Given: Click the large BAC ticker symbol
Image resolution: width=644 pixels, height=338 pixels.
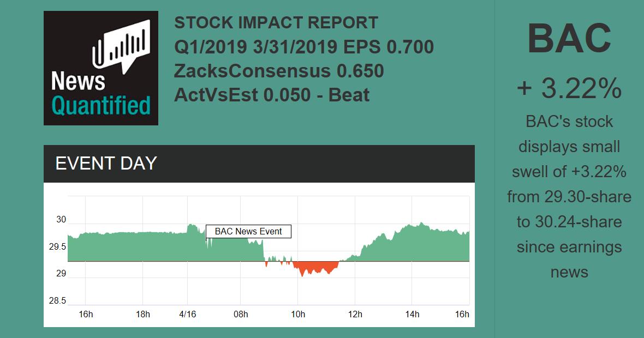Looking at the screenshot, I should point(569,39).
